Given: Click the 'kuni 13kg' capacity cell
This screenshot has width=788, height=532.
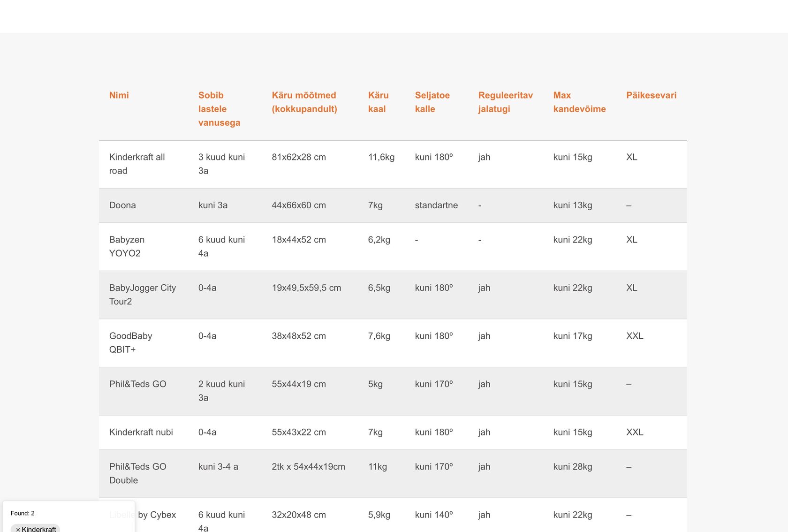Looking at the screenshot, I should 573,205.
